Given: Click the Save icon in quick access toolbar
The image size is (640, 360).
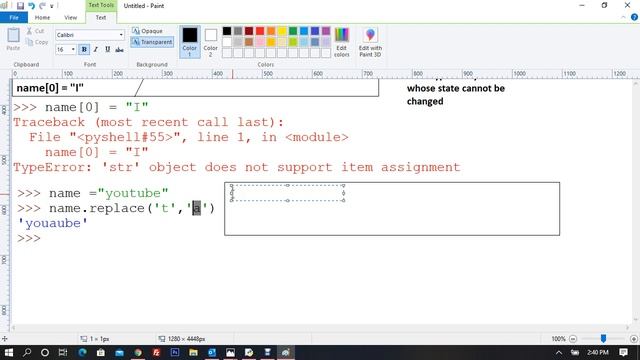Looking at the screenshot, I should 20,6.
